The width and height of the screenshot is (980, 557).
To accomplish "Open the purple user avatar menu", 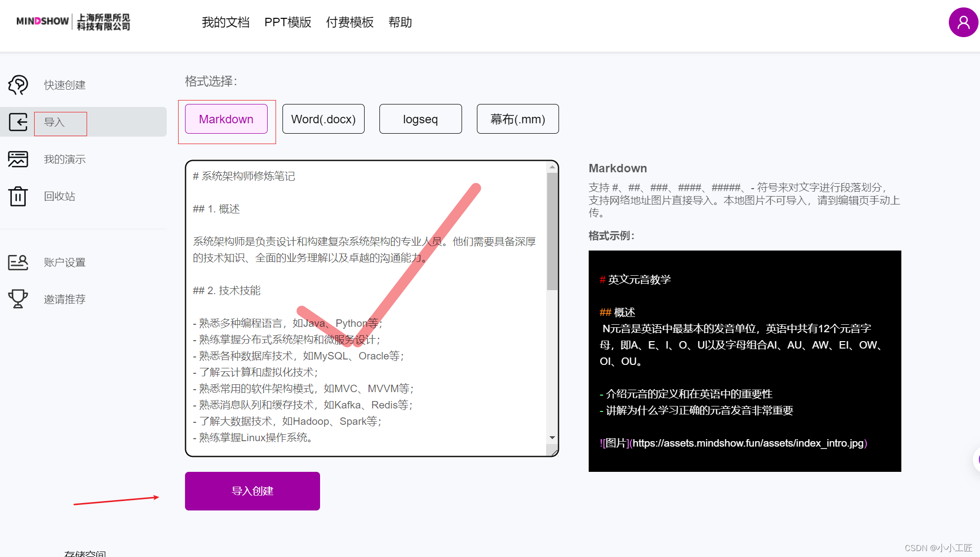I will (x=963, y=22).
